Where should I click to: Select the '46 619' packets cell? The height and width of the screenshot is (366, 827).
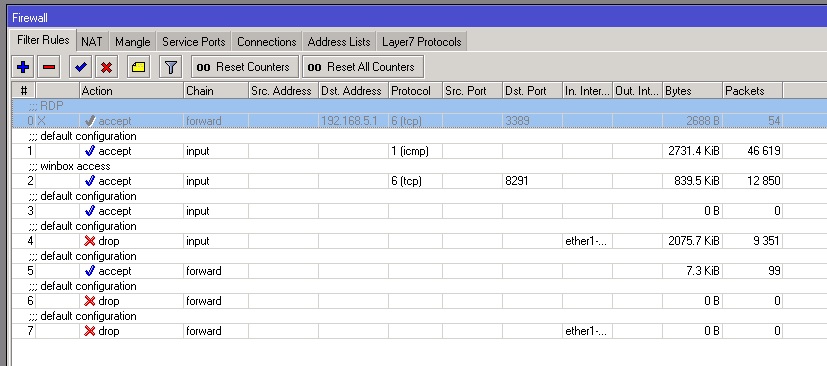point(753,151)
